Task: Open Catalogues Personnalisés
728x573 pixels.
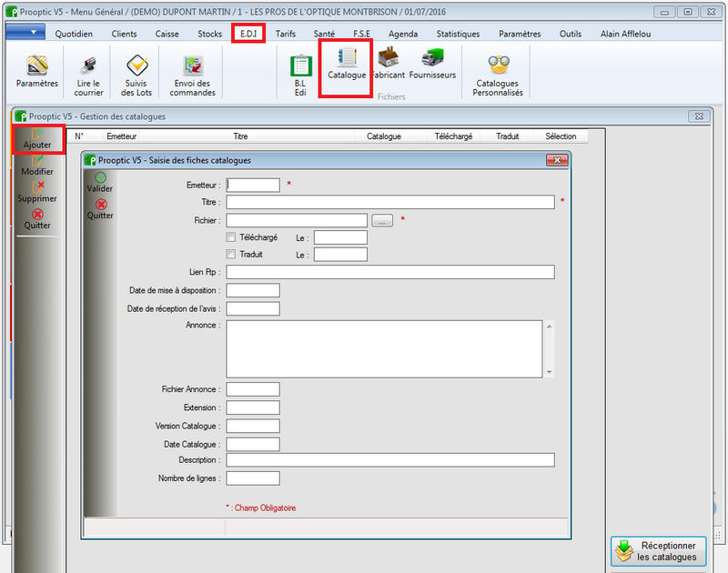Action: click(x=498, y=75)
